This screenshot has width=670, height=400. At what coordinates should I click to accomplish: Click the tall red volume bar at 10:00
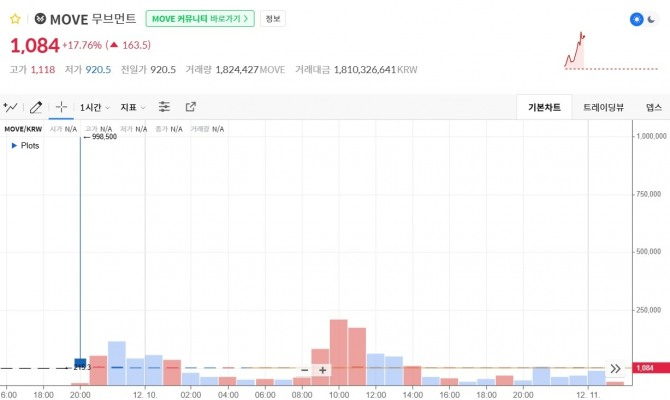338,352
